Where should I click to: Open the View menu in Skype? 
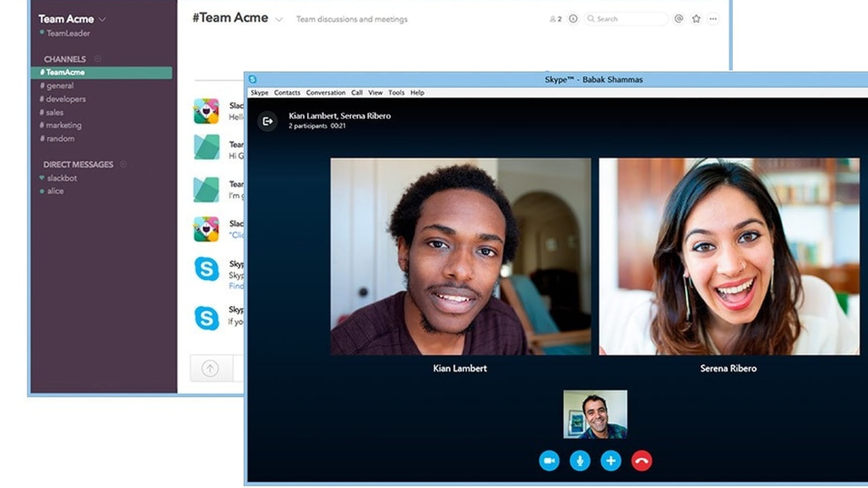(x=375, y=93)
